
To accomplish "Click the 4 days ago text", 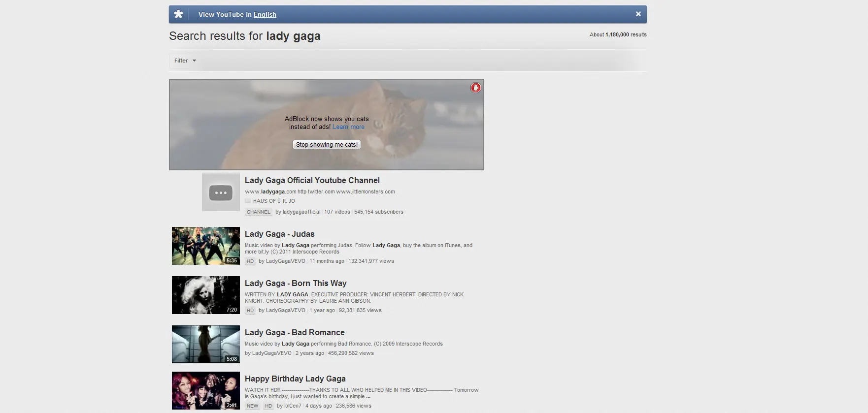I will [x=319, y=406].
